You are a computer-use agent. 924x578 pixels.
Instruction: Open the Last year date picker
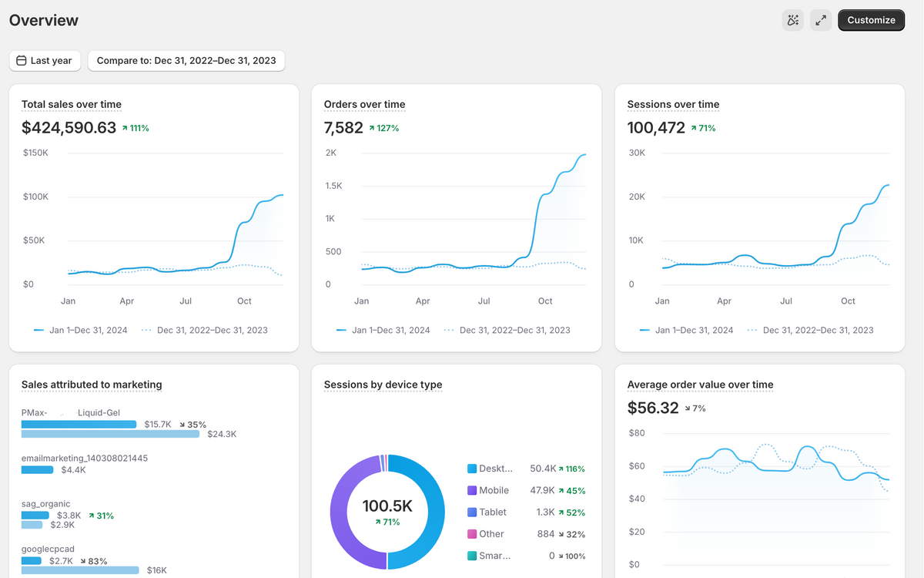[45, 61]
